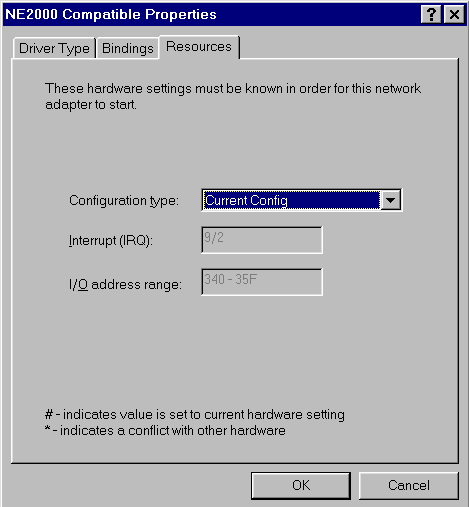Click the I/O address range label
The image size is (469, 507).
125,285
